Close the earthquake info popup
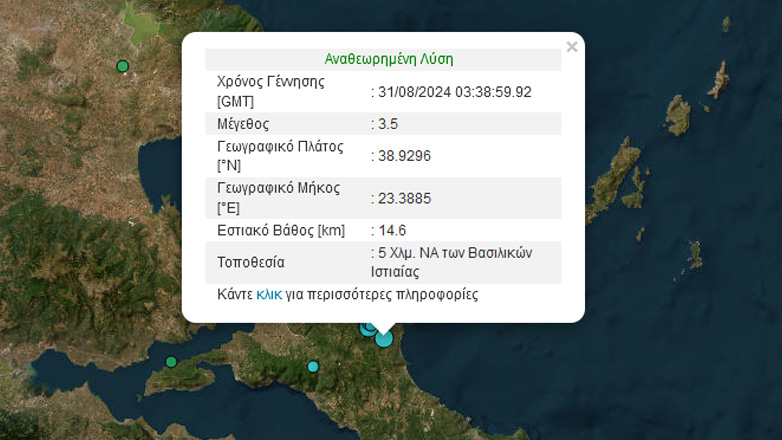The image size is (782, 440). point(571,47)
